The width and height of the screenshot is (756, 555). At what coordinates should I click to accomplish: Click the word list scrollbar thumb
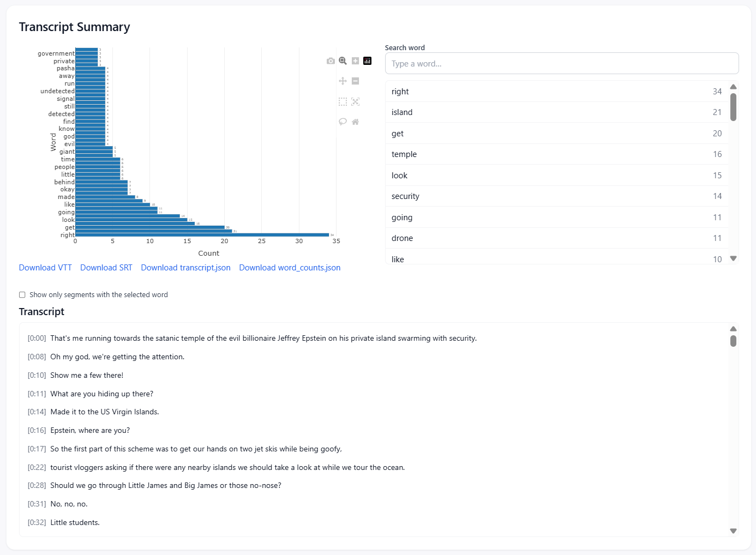pos(733,107)
